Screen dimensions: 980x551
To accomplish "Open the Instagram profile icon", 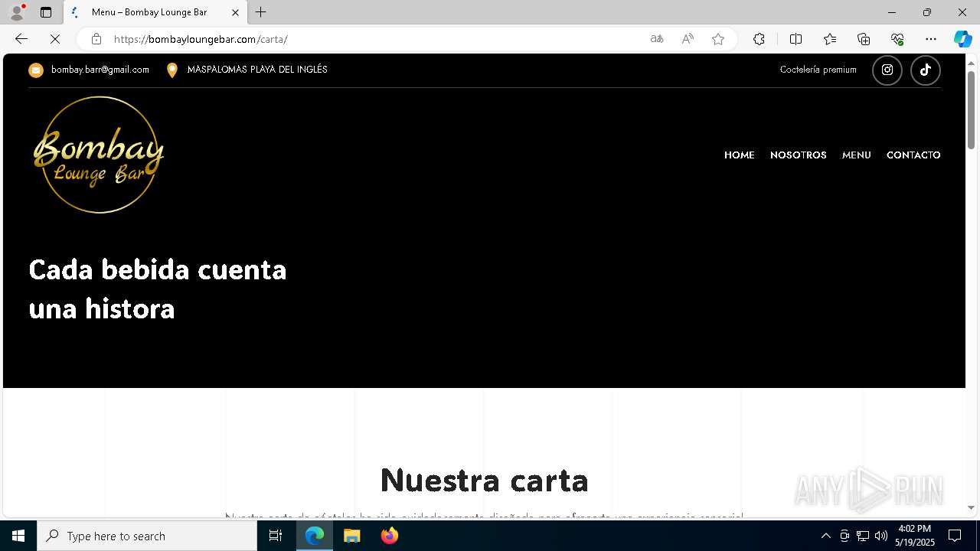I will pos(887,70).
